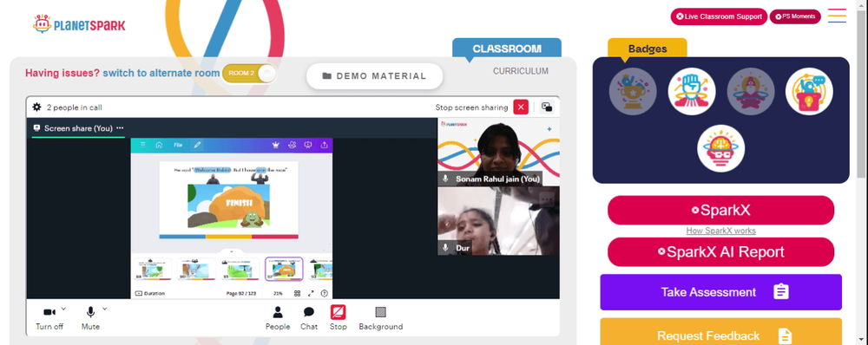The image size is (868, 345).
Task: Open SparkX AI Report
Action: (x=720, y=252)
